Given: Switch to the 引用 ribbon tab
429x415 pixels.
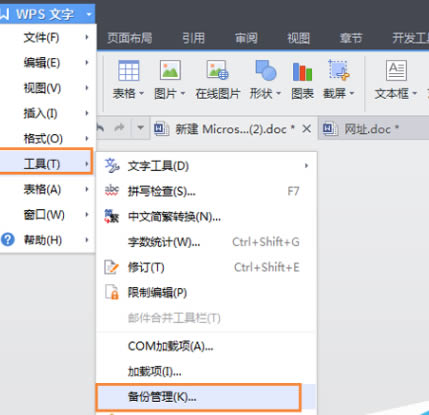Looking at the screenshot, I should 193,38.
